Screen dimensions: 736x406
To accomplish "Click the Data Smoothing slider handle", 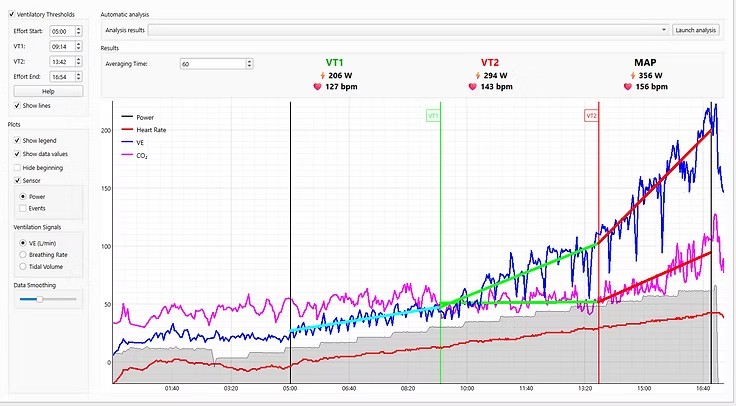I will pos(40,299).
